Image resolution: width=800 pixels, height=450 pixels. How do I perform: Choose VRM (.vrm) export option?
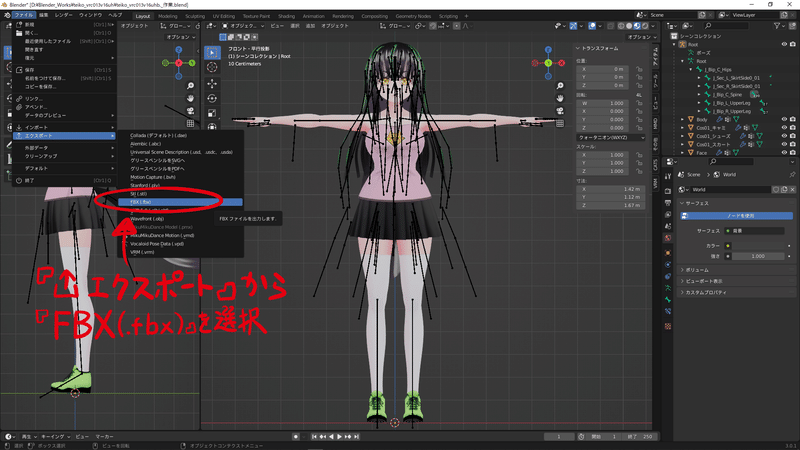[x=180, y=252]
